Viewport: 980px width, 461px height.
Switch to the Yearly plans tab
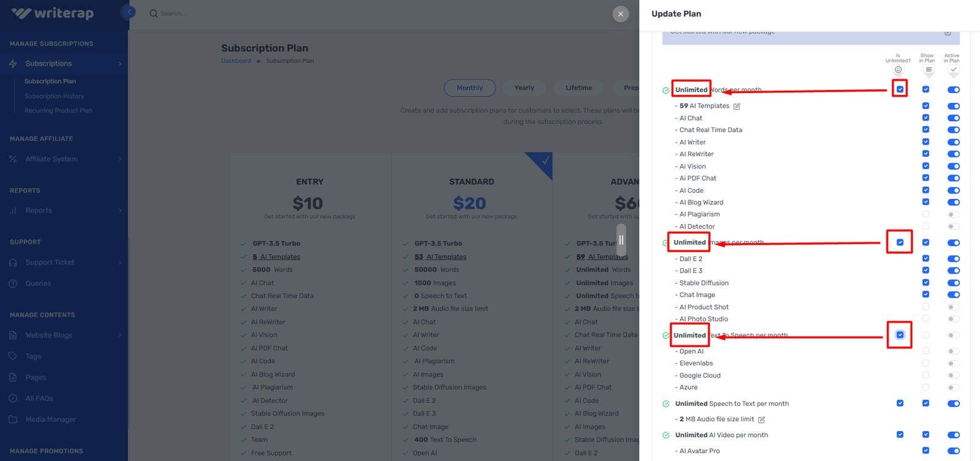pos(524,88)
